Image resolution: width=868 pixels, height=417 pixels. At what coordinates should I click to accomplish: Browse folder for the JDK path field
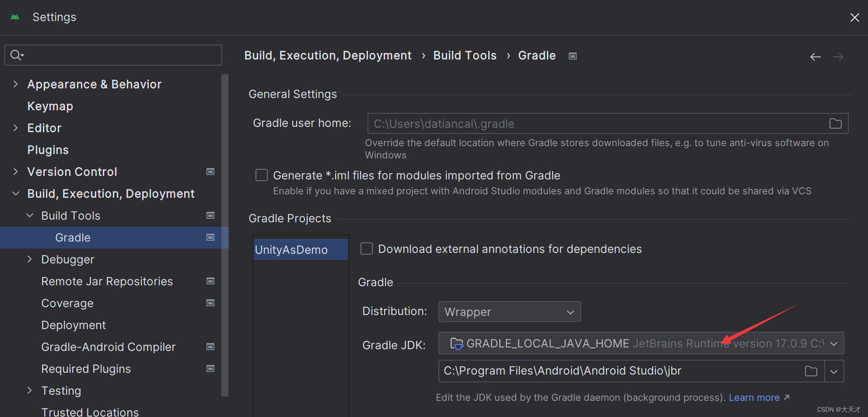point(811,371)
